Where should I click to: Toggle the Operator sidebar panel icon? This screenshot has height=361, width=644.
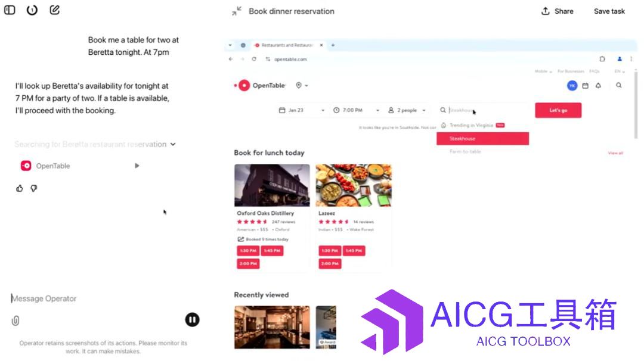coord(10,10)
